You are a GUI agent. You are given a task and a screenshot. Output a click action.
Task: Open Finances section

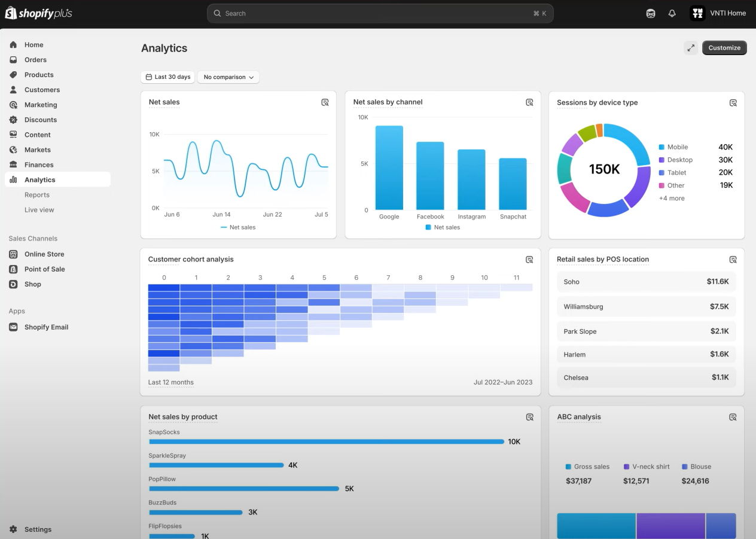click(x=39, y=165)
